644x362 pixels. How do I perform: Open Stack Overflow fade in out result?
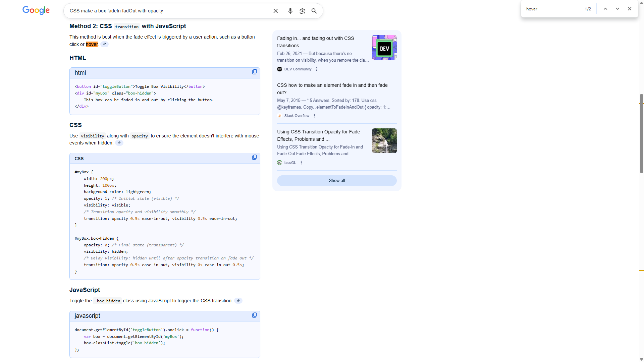pos(332,89)
